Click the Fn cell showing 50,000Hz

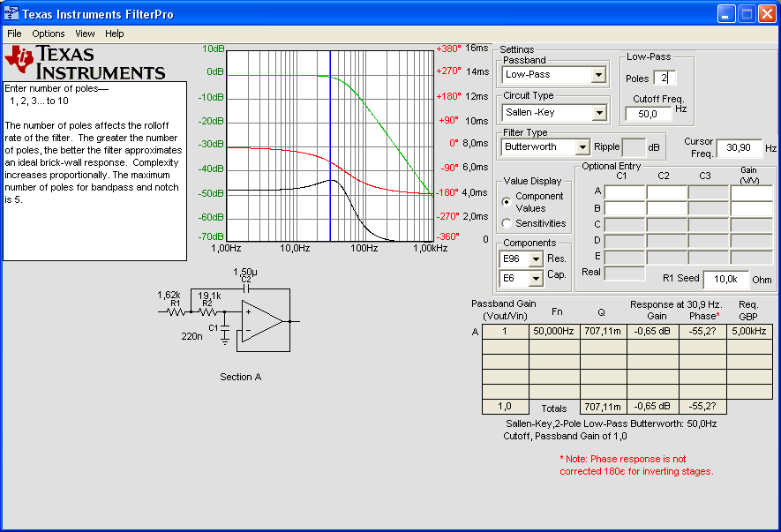click(554, 331)
